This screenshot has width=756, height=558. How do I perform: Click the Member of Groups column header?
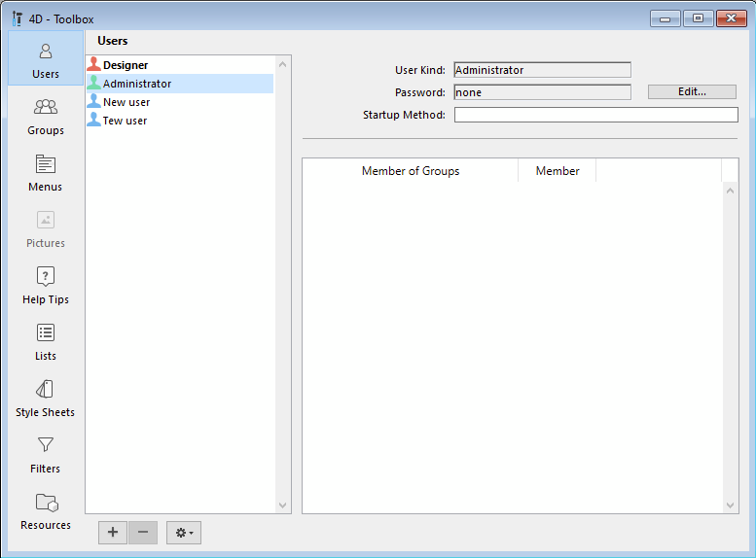click(411, 170)
